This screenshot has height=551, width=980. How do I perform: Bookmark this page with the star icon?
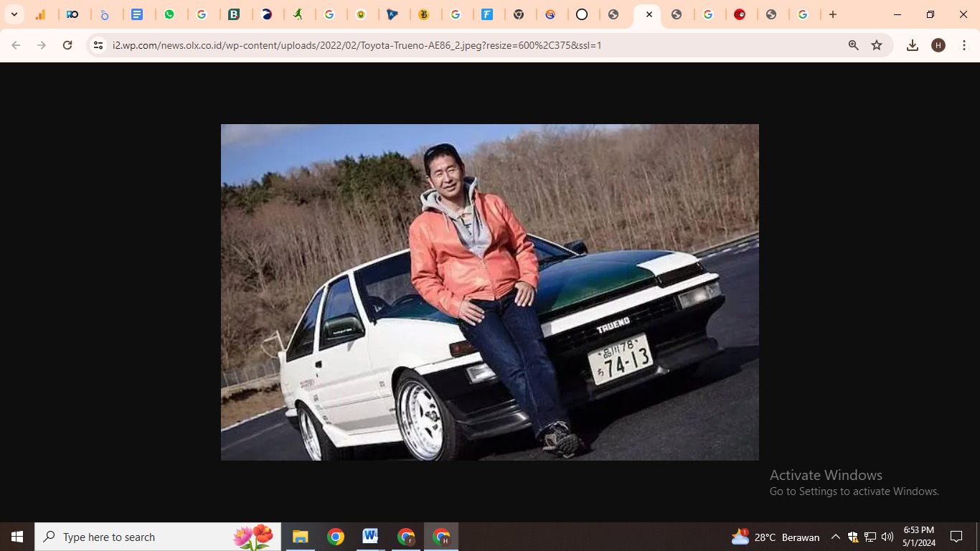click(x=877, y=45)
